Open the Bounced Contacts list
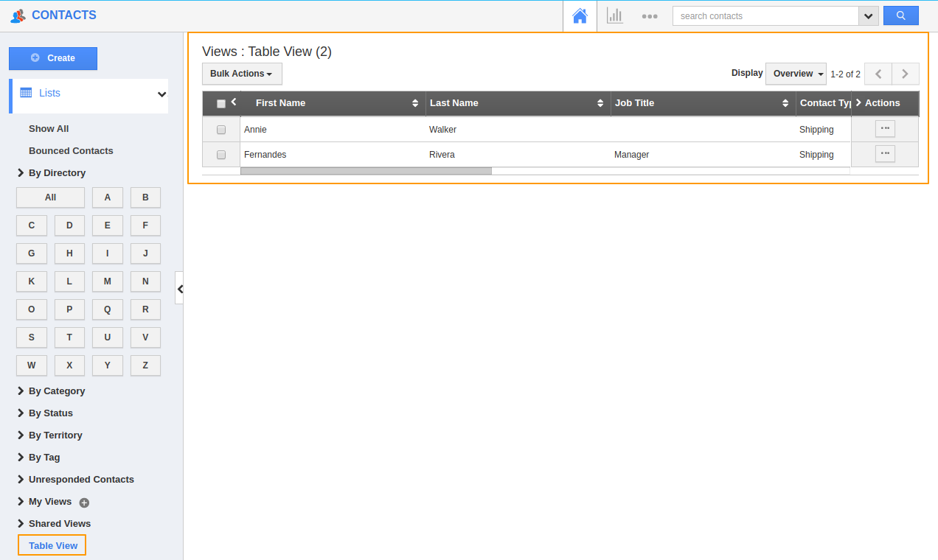The image size is (938, 560). (x=71, y=151)
